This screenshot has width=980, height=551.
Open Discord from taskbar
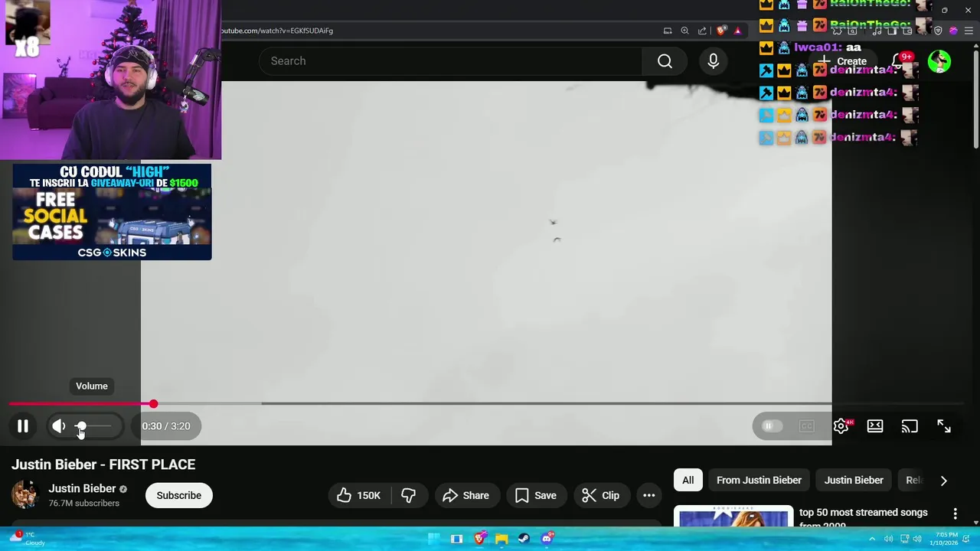click(x=547, y=539)
